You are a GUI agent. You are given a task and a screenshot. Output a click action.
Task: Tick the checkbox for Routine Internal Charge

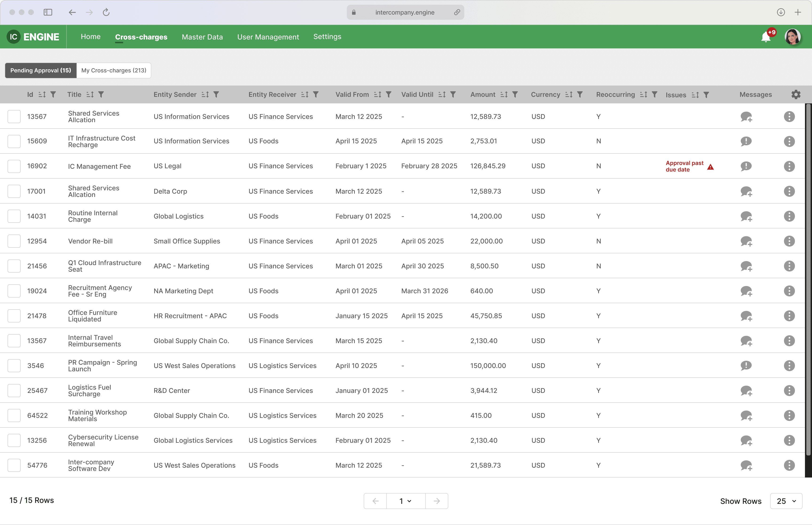coord(14,216)
